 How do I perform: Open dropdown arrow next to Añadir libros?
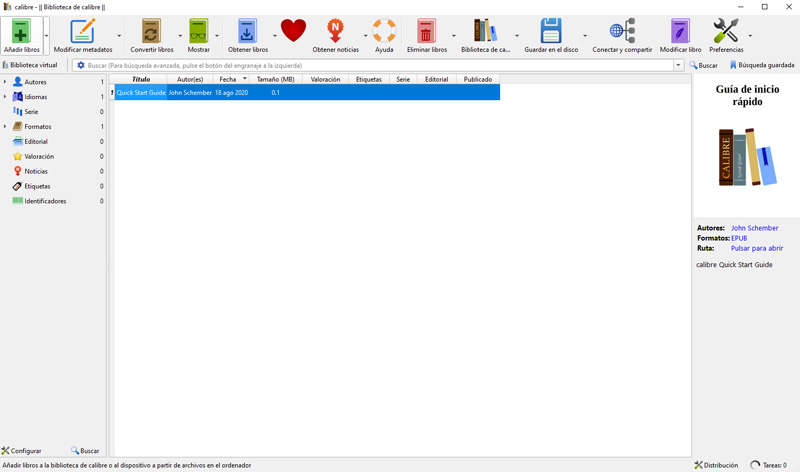coord(46,36)
